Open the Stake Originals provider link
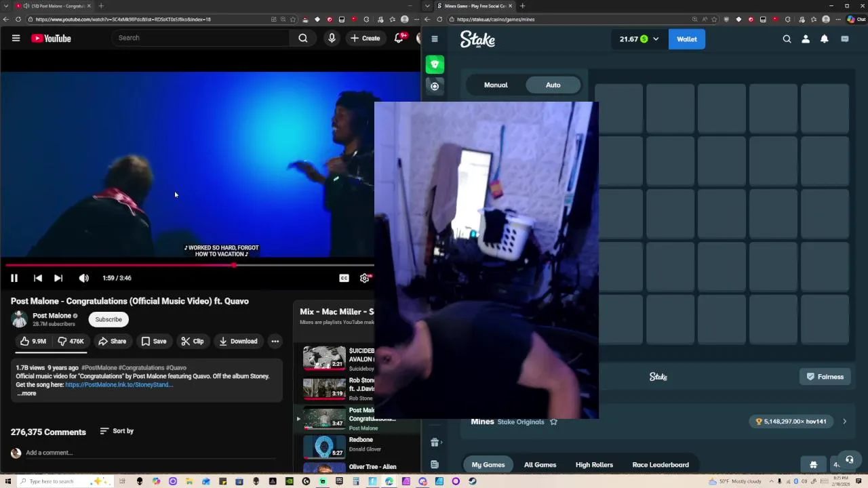Viewport: 868px width, 488px height. [x=521, y=422]
